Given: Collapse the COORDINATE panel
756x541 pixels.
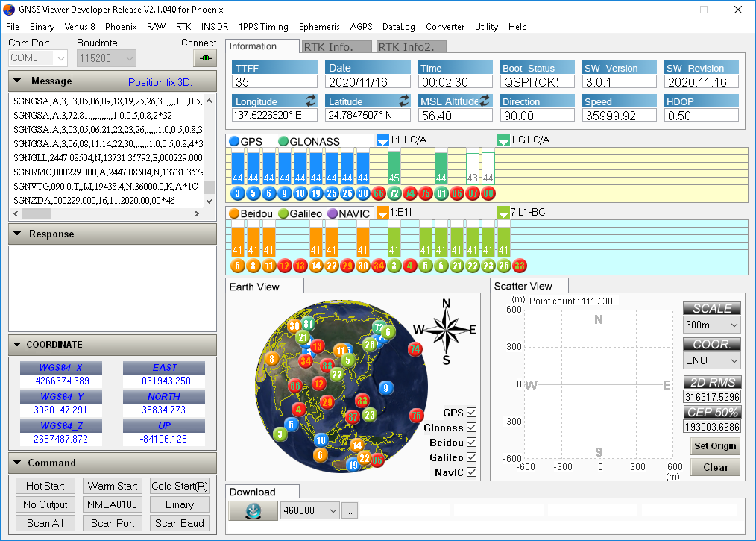Looking at the screenshot, I should click(x=17, y=345).
